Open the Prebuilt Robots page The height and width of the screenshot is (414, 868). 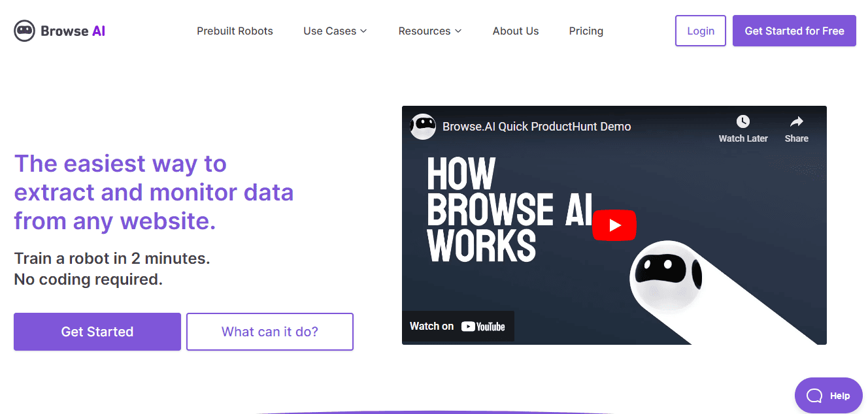tap(235, 31)
